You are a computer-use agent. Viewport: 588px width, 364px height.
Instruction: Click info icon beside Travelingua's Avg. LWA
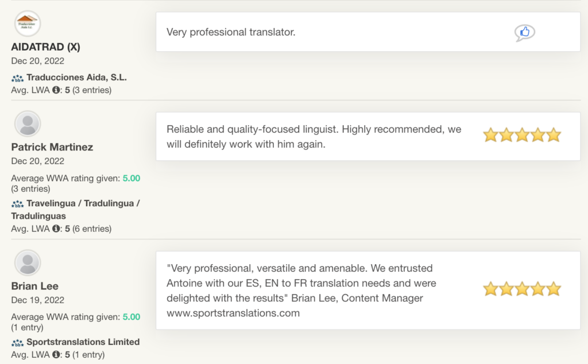(56, 229)
